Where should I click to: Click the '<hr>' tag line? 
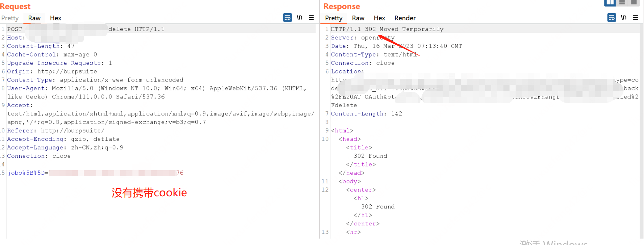(x=353, y=232)
